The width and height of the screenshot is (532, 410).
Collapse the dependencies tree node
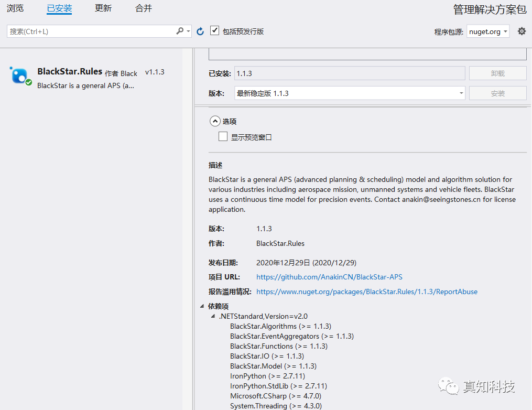pos(202,306)
